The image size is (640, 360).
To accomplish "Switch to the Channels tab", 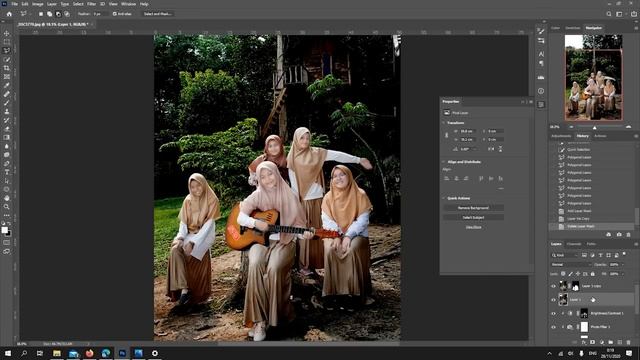I will pos(574,244).
